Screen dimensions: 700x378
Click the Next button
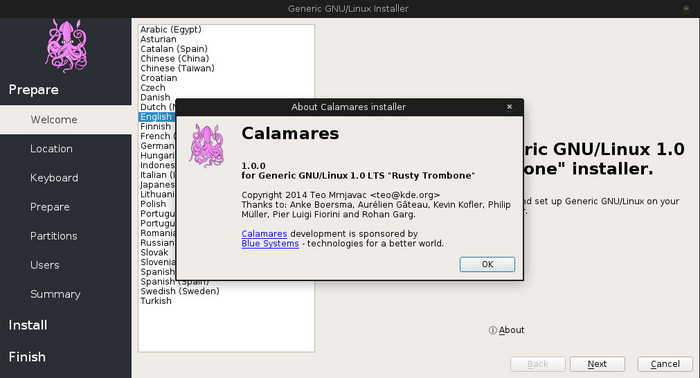(597, 364)
